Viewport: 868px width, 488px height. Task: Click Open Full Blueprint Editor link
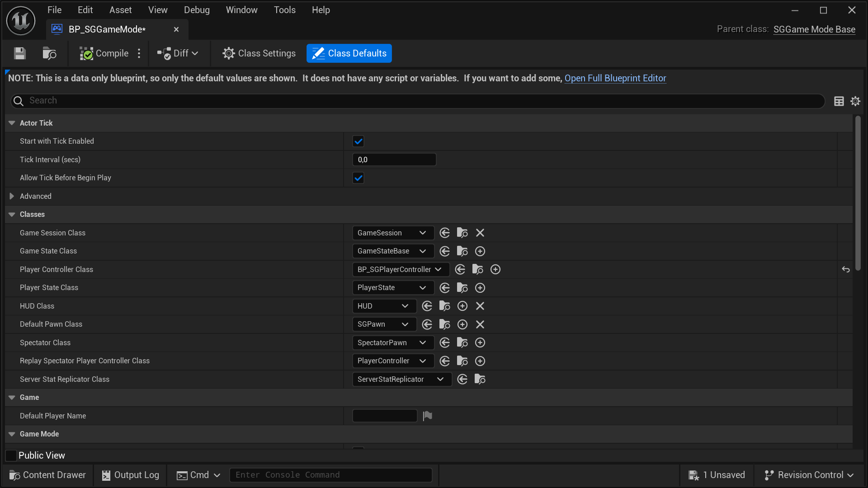(615, 78)
